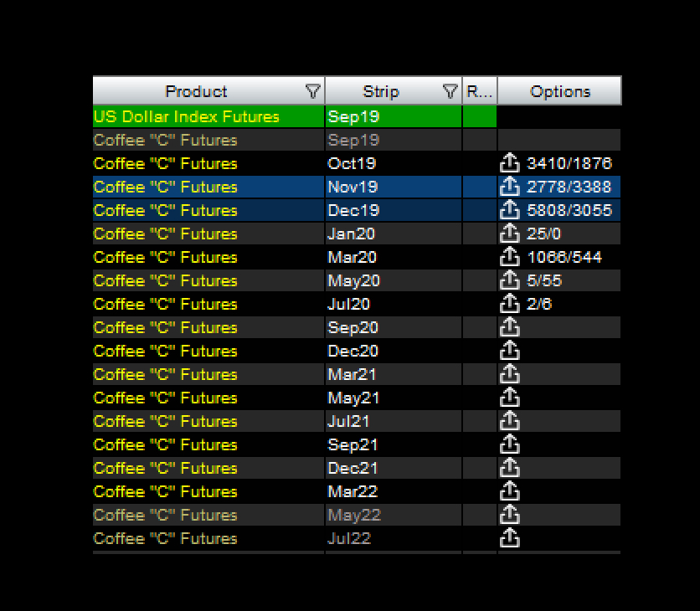Click the Dec19 strip cell
This screenshot has width=700, height=611.
[394, 210]
